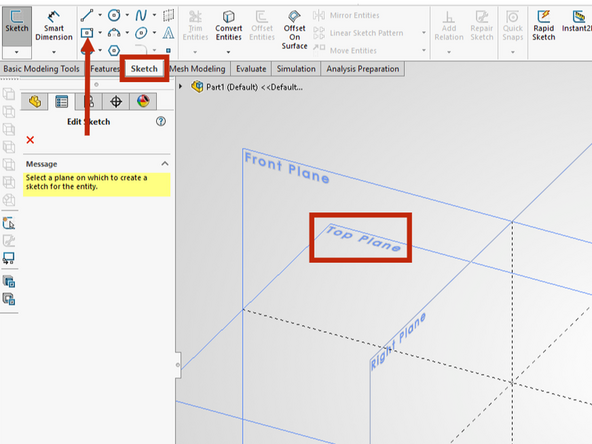
Task: Open the Rectangle tool dropdown arrow
Action: pos(100,33)
